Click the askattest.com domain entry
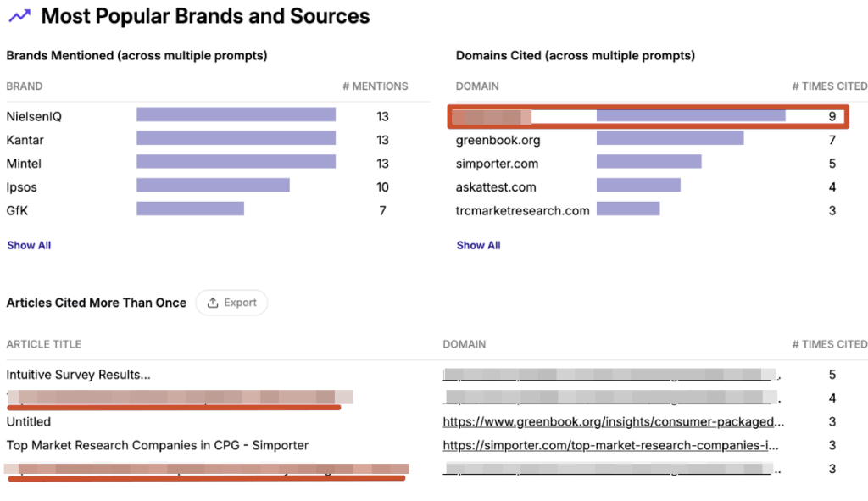868x501 pixels. click(495, 187)
